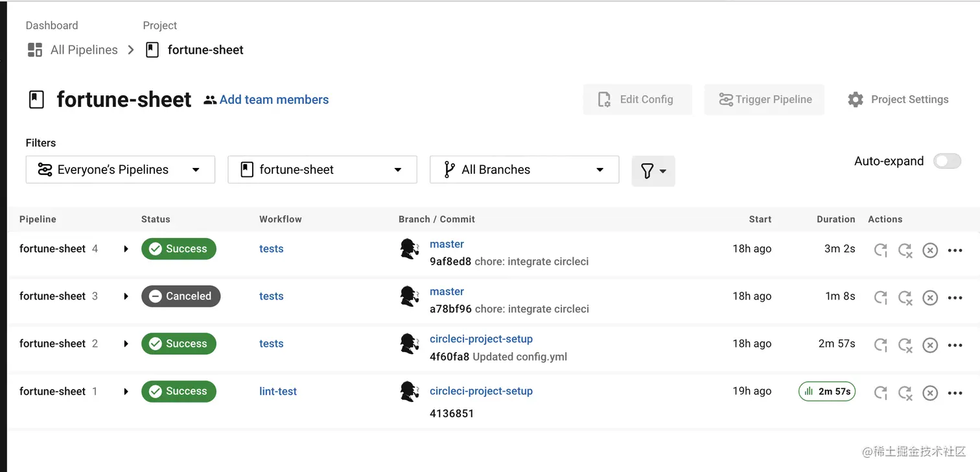Open the All Branches dropdown
Viewport: 980px width, 472px height.
[524, 170]
